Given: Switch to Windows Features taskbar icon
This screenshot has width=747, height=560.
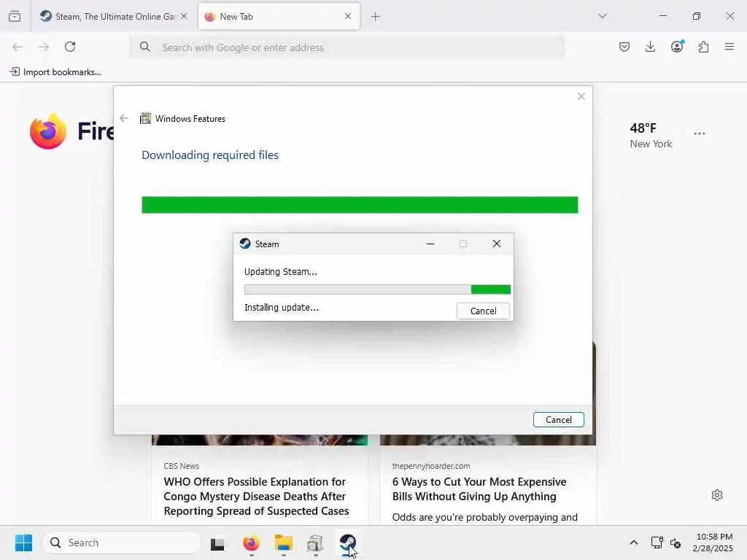Looking at the screenshot, I should point(315,542).
